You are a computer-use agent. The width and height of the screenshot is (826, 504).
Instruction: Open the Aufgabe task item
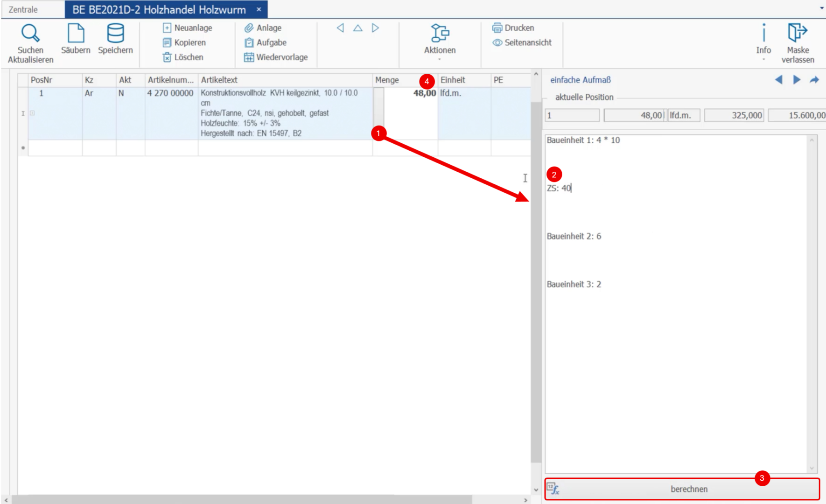[x=265, y=42]
